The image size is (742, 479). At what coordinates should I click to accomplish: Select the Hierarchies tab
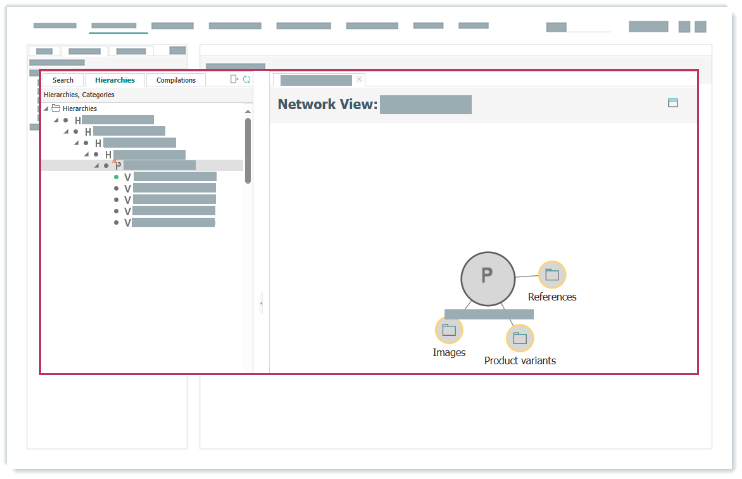115,80
